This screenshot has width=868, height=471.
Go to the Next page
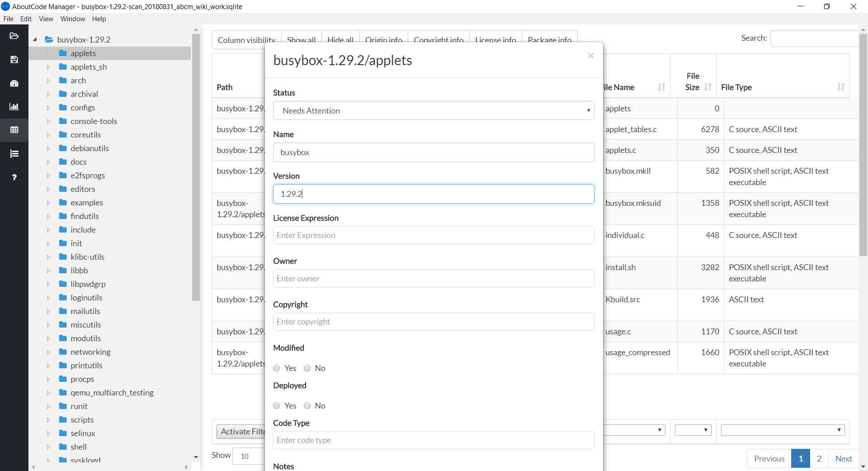coord(844,459)
